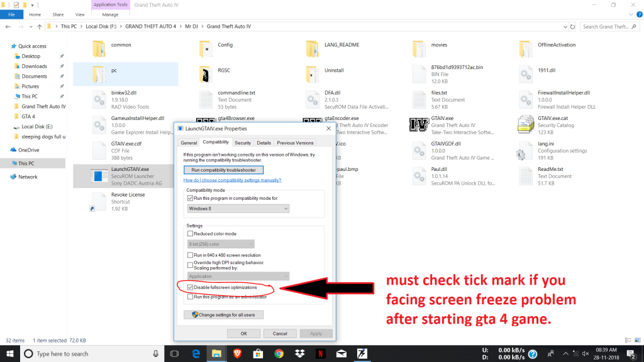This screenshot has width=644, height=362.
Task: Click the Start button
Action: [10, 354]
